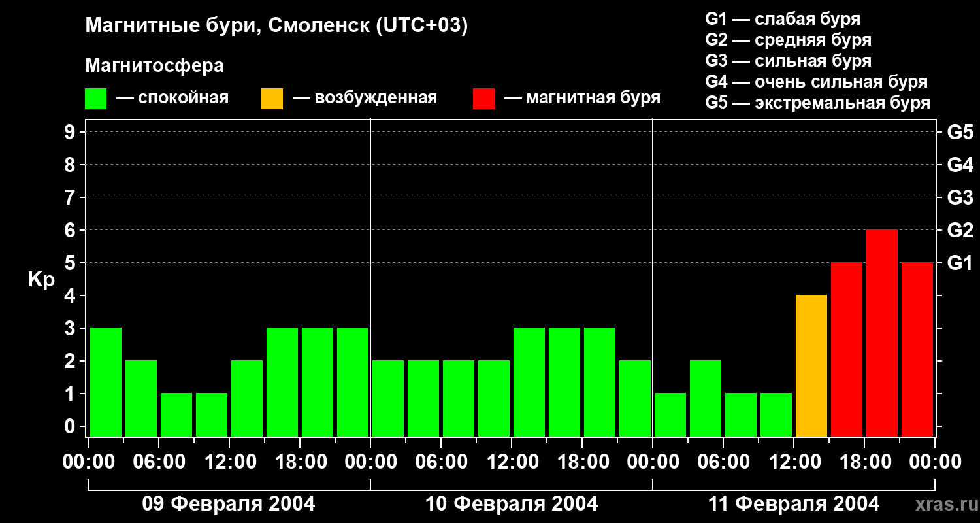Click the 11 Февраля 2004 date label
Image resolution: width=980 pixels, height=523 pixels.
[x=794, y=504]
